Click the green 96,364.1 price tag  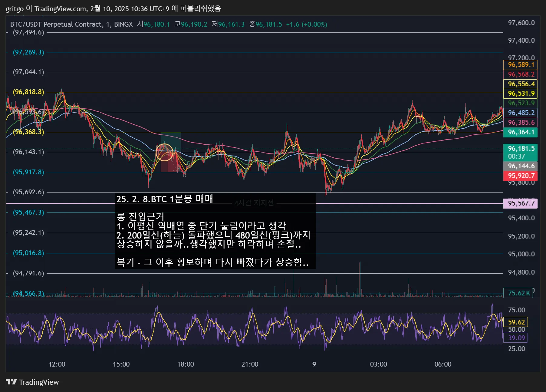pyautogui.click(x=521, y=132)
